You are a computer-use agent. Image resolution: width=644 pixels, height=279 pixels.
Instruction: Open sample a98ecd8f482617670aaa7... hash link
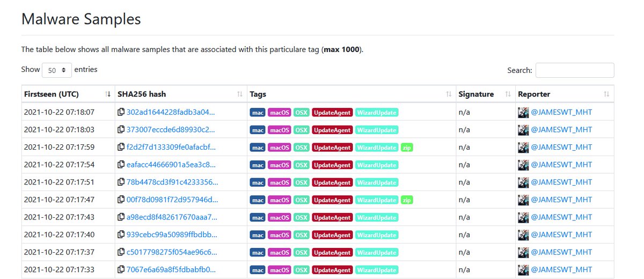[x=172, y=217]
